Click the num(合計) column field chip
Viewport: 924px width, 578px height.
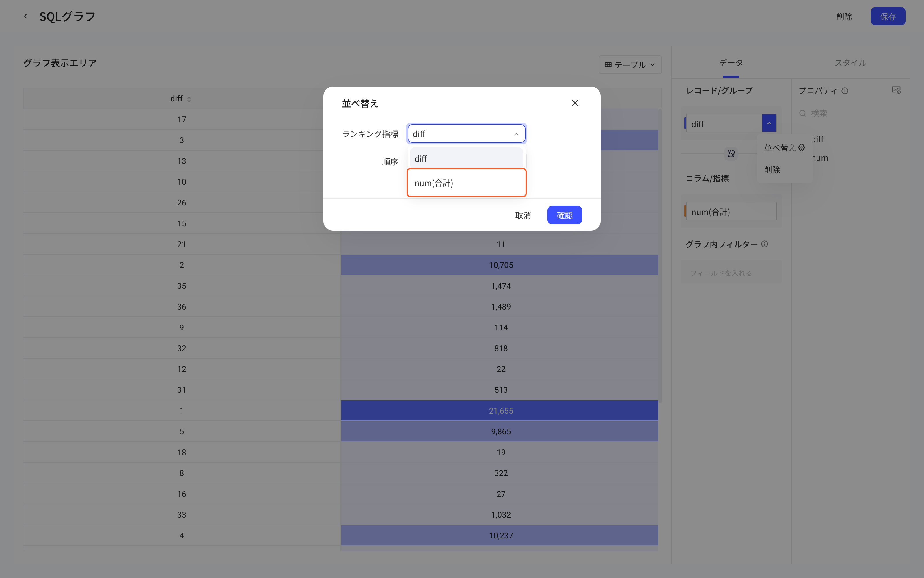pos(731,211)
